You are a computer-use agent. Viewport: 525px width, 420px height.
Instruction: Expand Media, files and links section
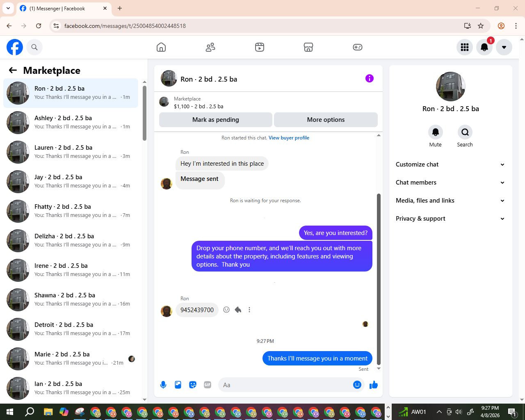(x=450, y=201)
